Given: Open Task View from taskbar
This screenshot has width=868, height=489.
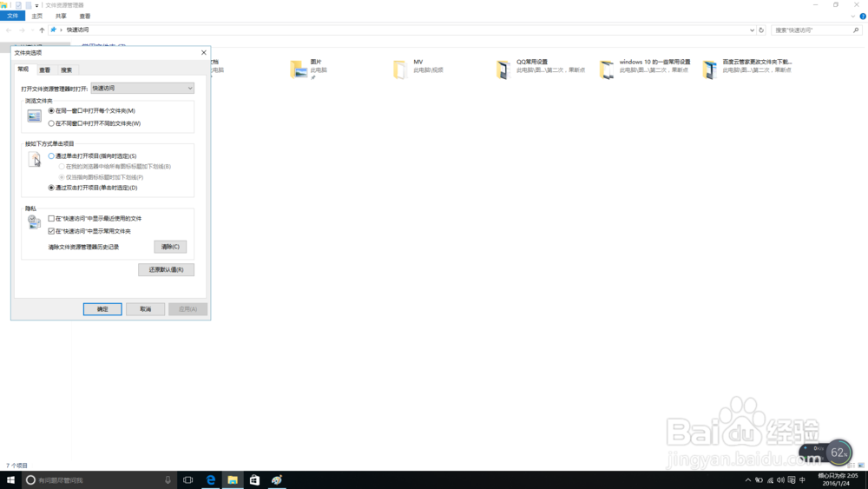Looking at the screenshot, I should 188,480.
